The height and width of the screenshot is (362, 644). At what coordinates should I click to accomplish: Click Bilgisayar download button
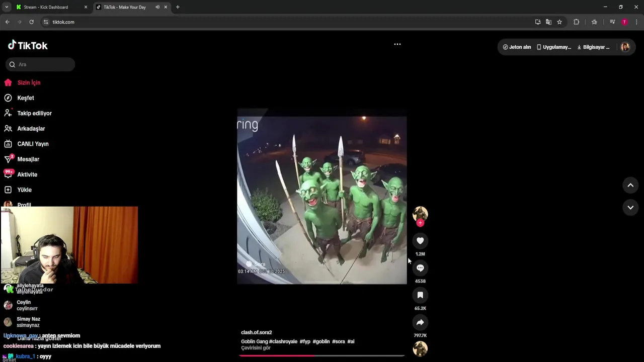tap(593, 47)
